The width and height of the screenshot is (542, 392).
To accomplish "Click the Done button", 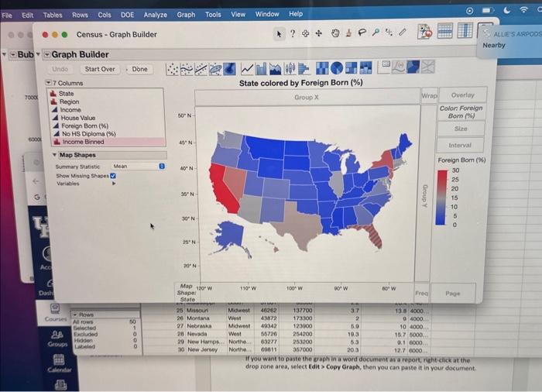I will (x=139, y=69).
